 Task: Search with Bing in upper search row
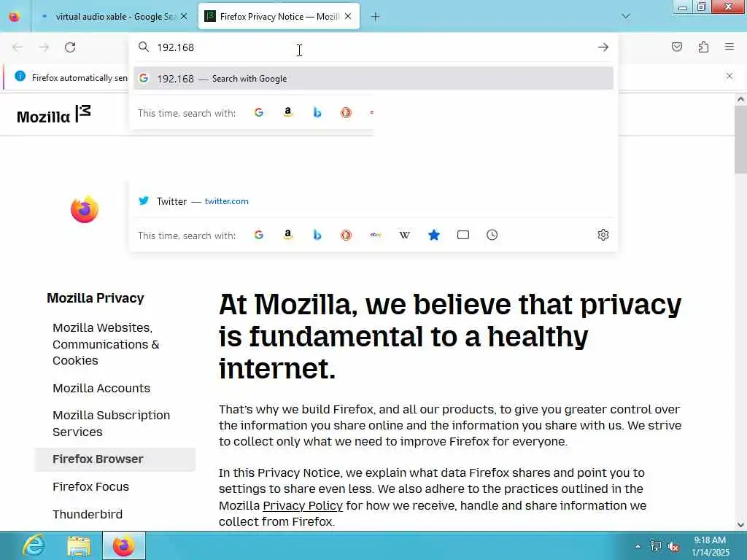[x=317, y=112]
